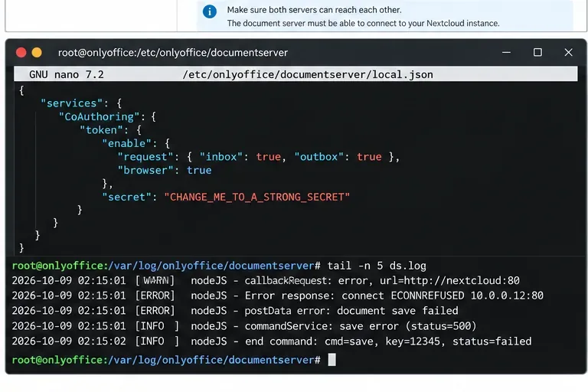Image resolution: width=588 pixels, height=392 pixels.
Task: Click the end command key=12345 log line
Action: (272, 341)
